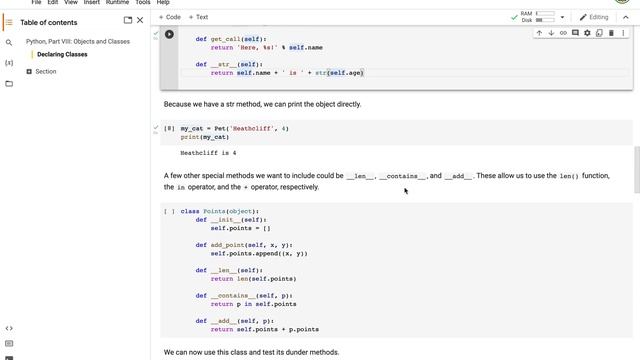Place cursor on 'return p in self.points'

[x=253, y=304]
